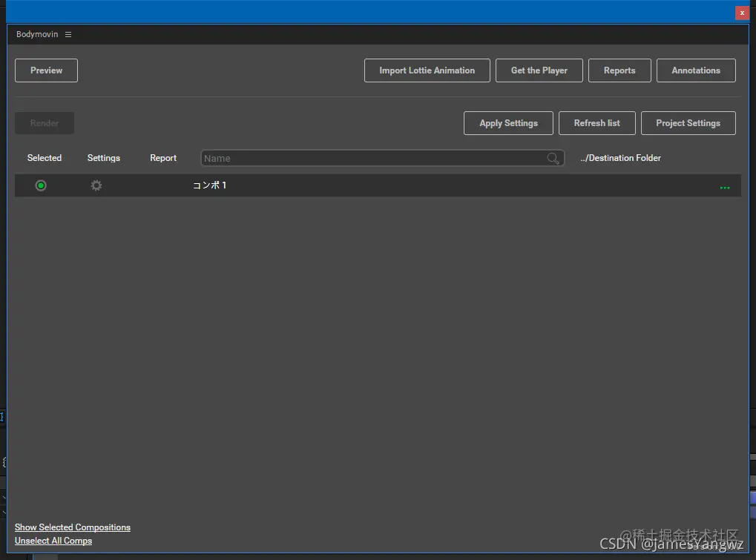Click the ../Destination Folder header
This screenshot has height=560, width=756.
pos(620,158)
